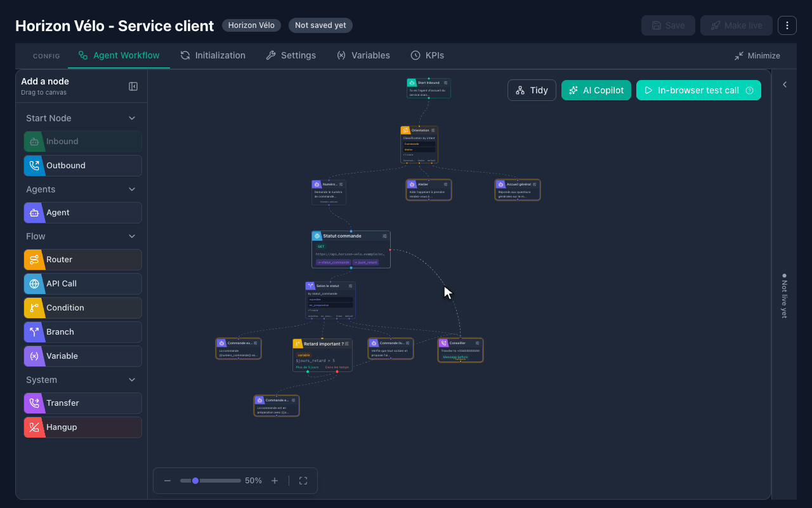This screenshot has height=508, width=812.
Task: Select the Statut commande node on canvas
Action: 351,250
